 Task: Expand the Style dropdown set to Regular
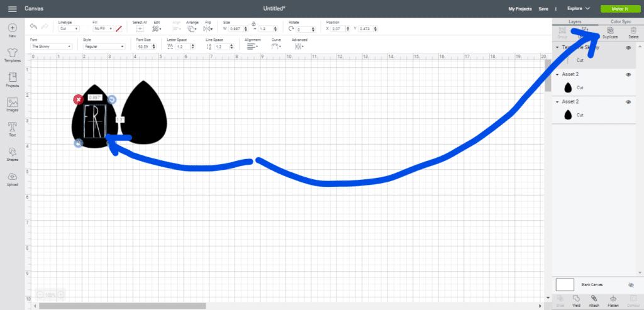point(104,47)
